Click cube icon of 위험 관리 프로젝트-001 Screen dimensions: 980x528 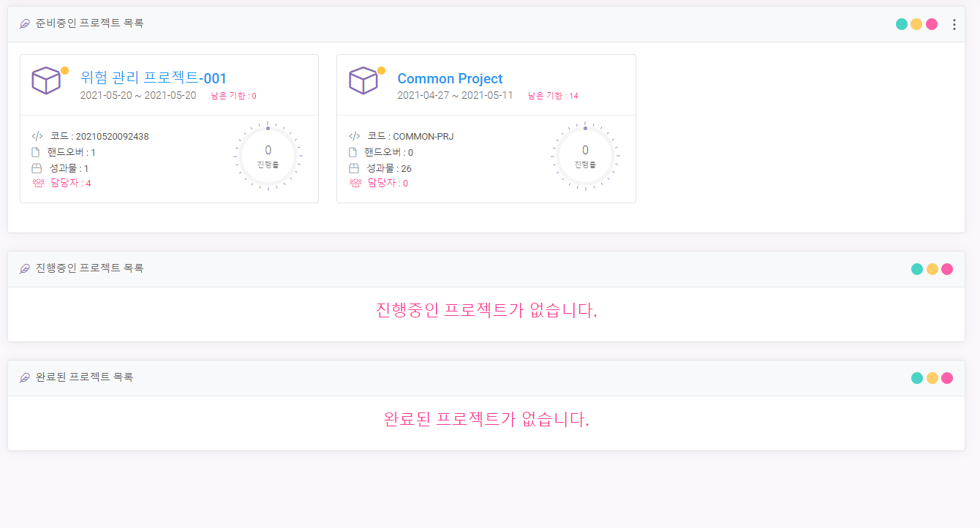[x=46, y=80]
